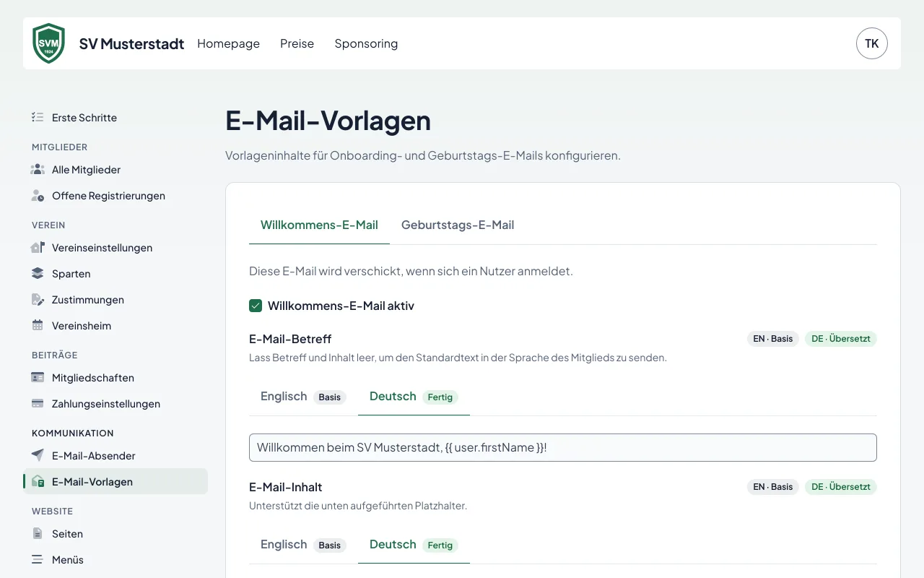The image size is (924, 578).
Task: Click the Menüs hamburger icon
Action: (x=38, y=559)
